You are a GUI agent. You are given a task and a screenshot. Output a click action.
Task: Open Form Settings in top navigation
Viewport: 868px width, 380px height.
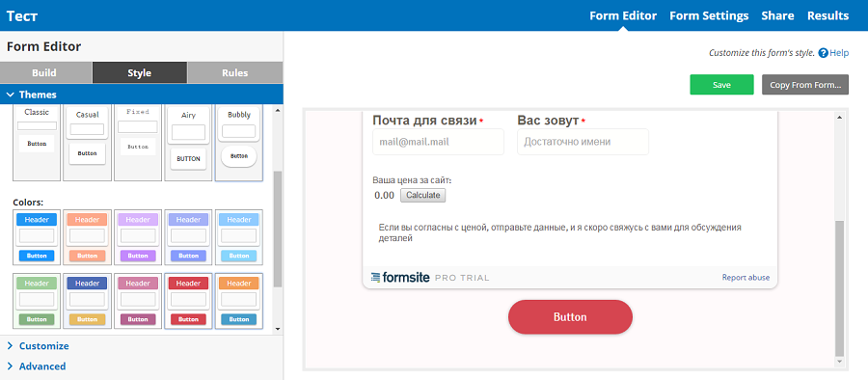[709, 15]
